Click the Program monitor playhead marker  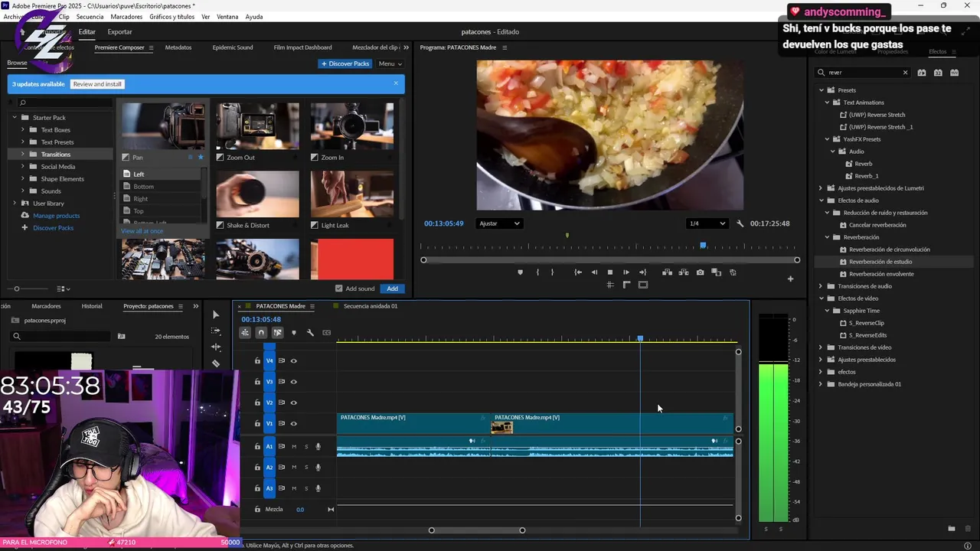tap(703, 246)
